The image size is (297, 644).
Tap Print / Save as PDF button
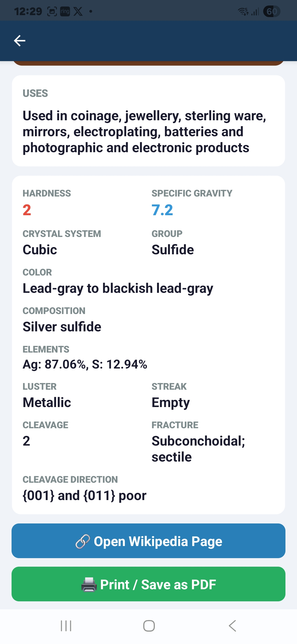(x=148, y=584)
